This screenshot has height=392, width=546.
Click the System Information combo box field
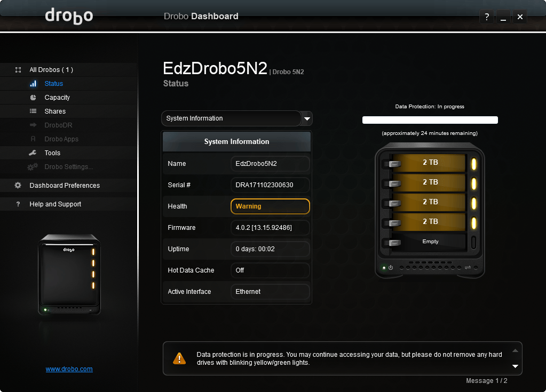(x=231, y=118)
